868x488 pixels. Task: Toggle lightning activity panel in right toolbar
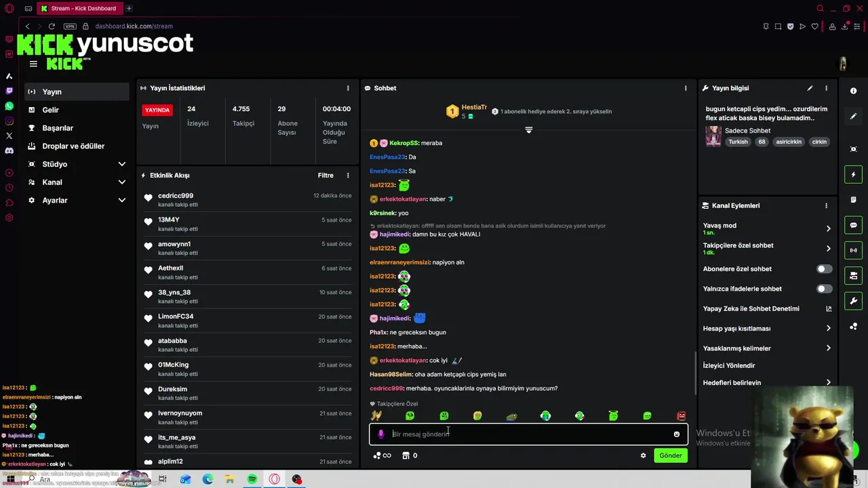coord(853,174)
